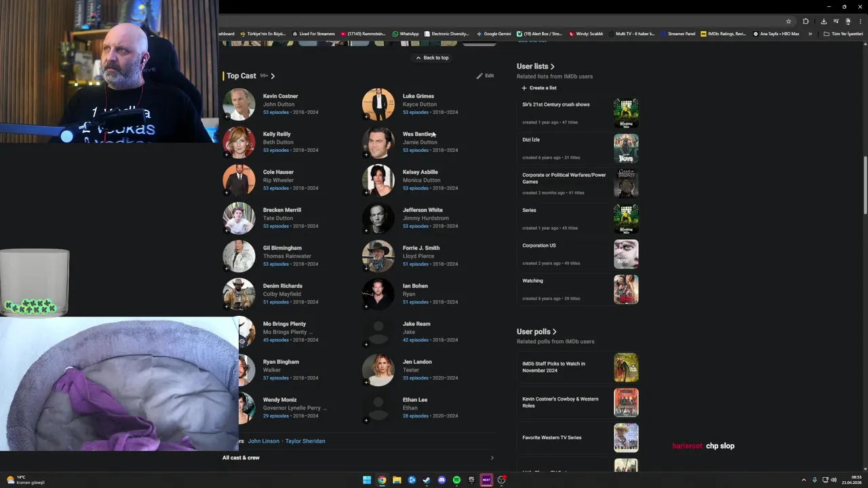Open the Streamer Panel bookmark
This screenshot has width=868, height=488.
(x=679, y=33)
